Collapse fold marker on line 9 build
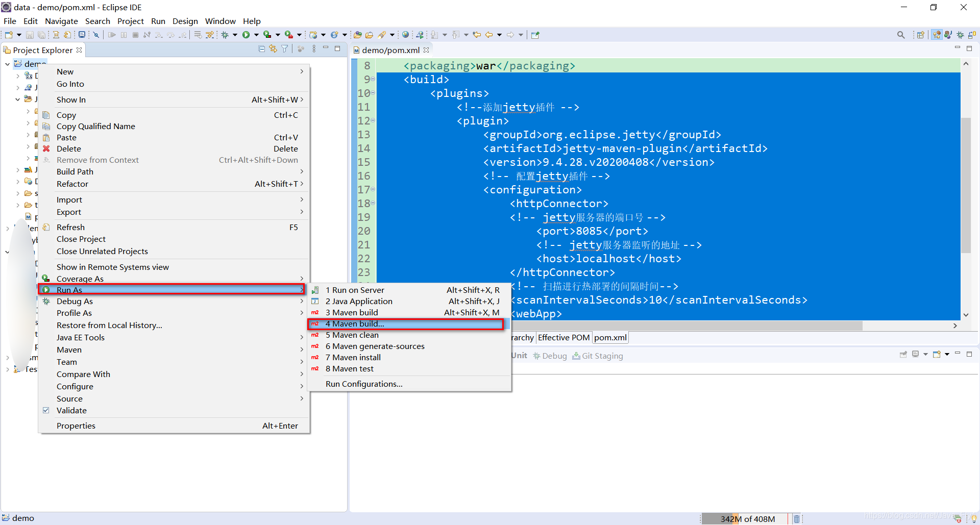980x525 pixels. (x=373, y=79)
